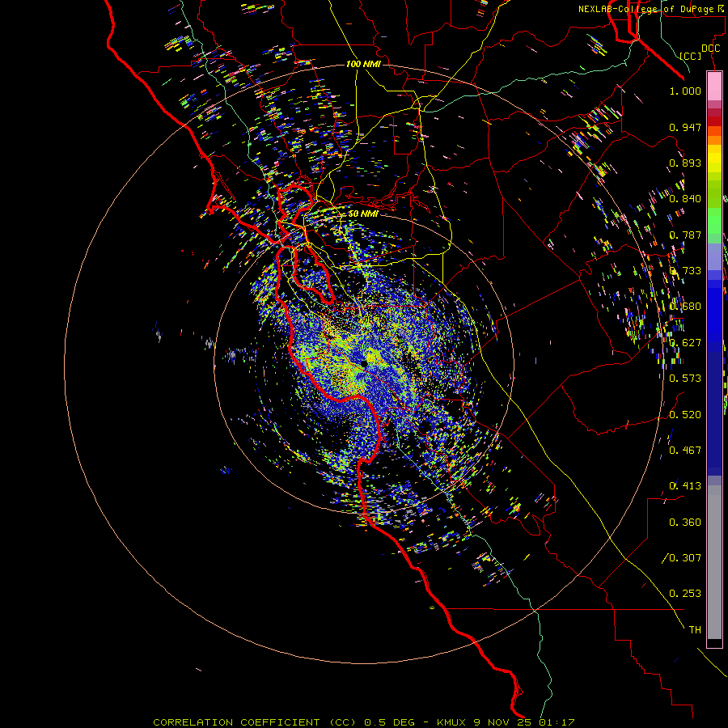Click the 0.840 scale value
The image size is (728, 728).
pos(685,199)
